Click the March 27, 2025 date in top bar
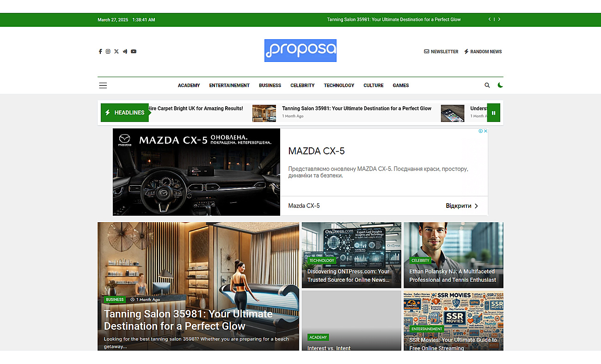 pyautogui.click(x=113, y=20)
